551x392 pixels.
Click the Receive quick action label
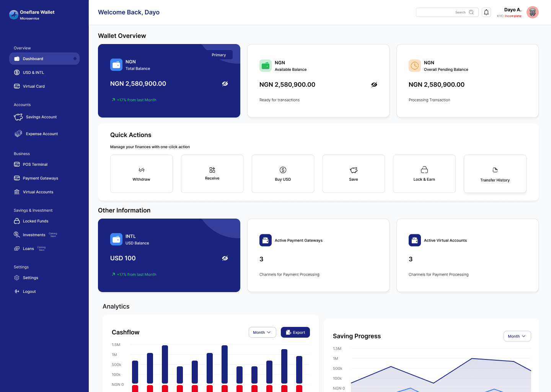click(212, 178)
